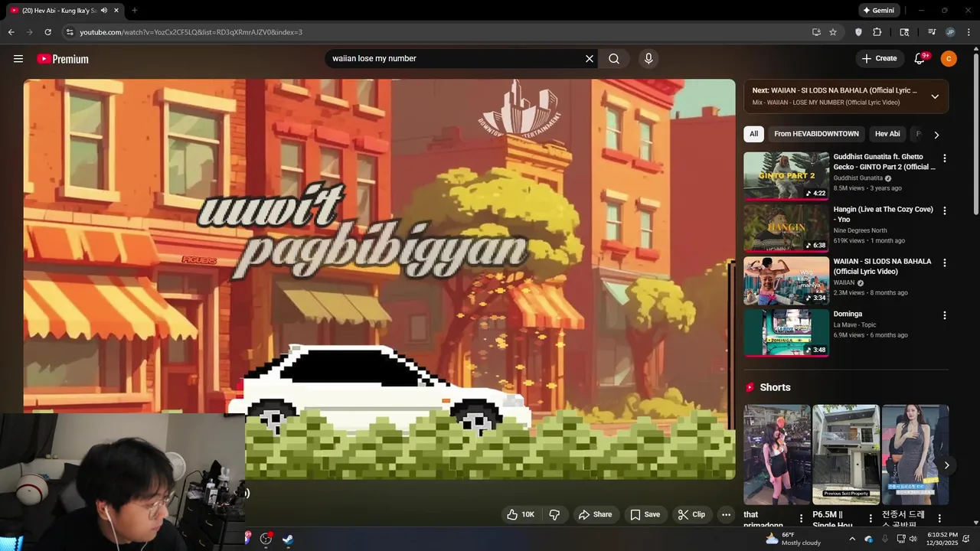
Task: Open the 'that primadonn' Short
Action: 776,455
